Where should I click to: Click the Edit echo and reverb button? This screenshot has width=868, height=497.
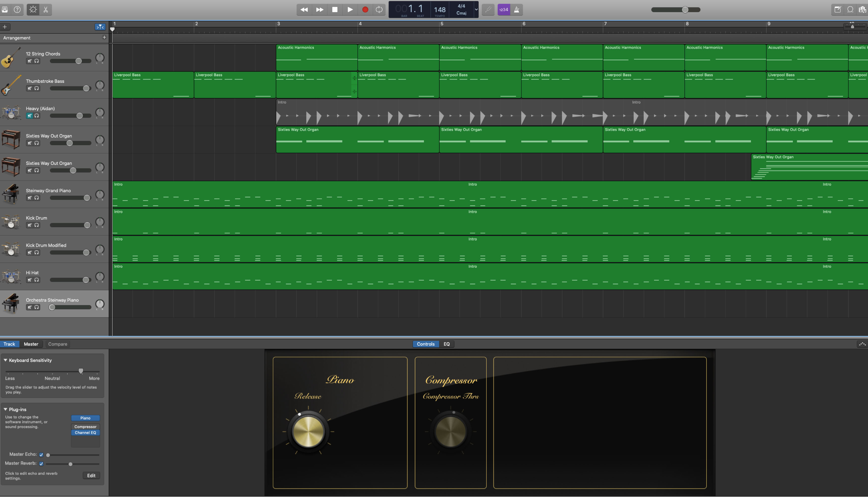91,476
